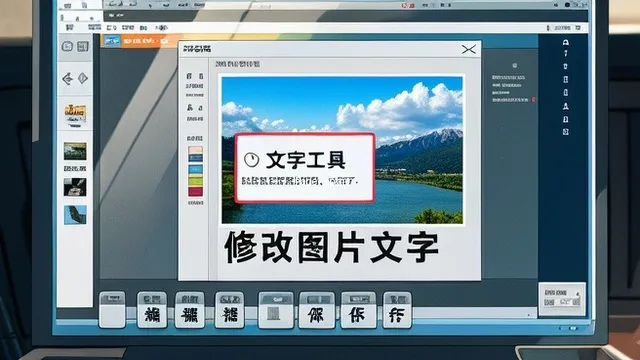This screenshot has height=360, width=640.
Task: Select the gold banner thumbnail in left sidebar
Action: point(75,113)
